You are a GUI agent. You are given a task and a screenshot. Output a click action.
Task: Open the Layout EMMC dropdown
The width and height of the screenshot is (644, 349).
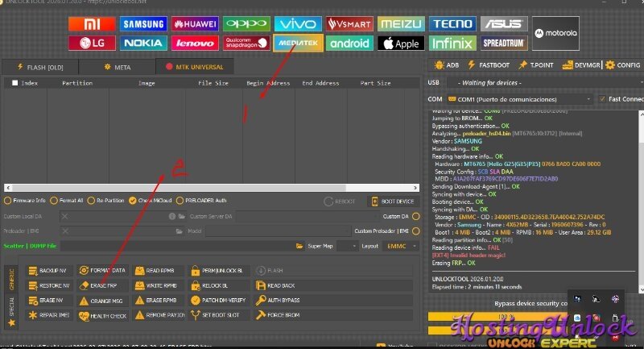coord(401,246)
